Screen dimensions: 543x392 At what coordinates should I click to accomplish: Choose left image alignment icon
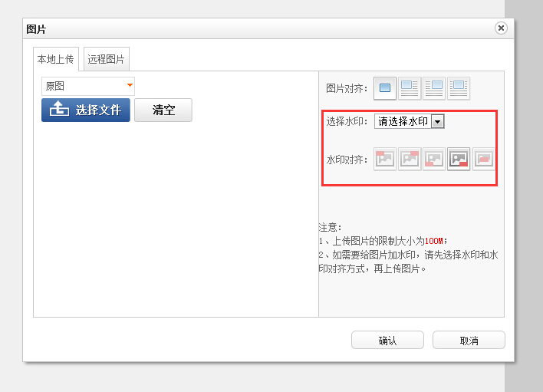410,88
